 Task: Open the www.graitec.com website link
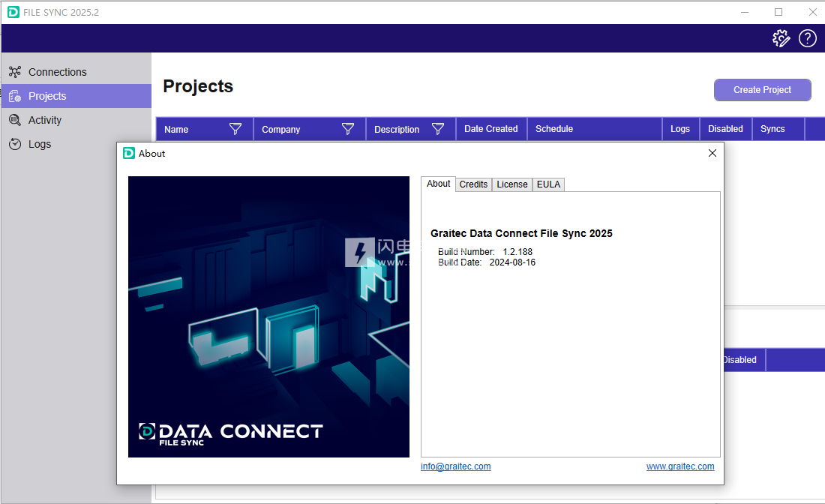[680, 466]
